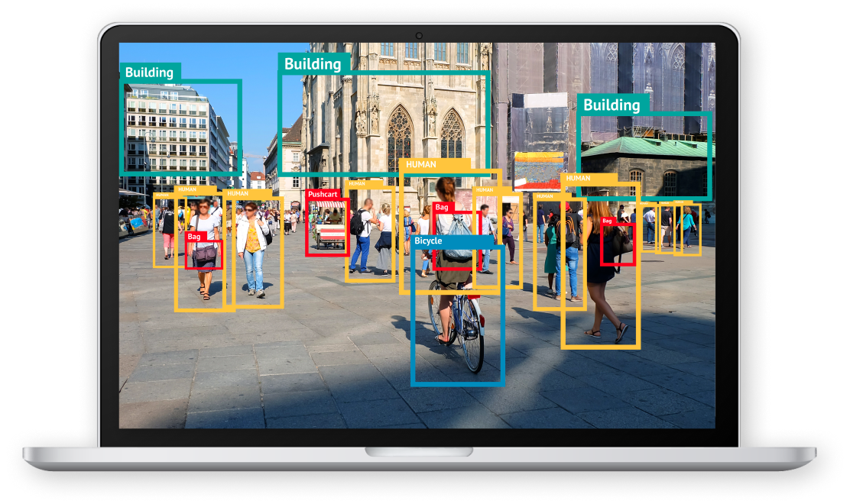
Task: Select the leftmost Building label
Action: point(151,73)
